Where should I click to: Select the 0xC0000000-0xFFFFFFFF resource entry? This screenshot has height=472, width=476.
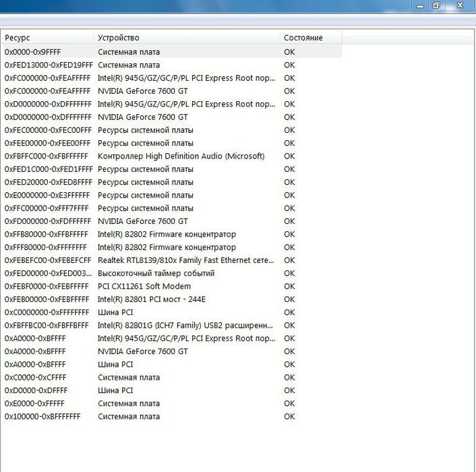(x=47, y=313)
